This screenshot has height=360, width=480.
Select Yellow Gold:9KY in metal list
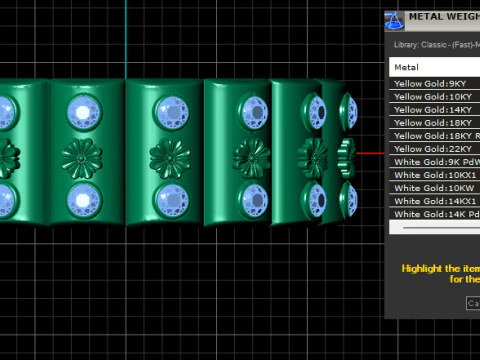pyautogui.click(x=434, y=83)
